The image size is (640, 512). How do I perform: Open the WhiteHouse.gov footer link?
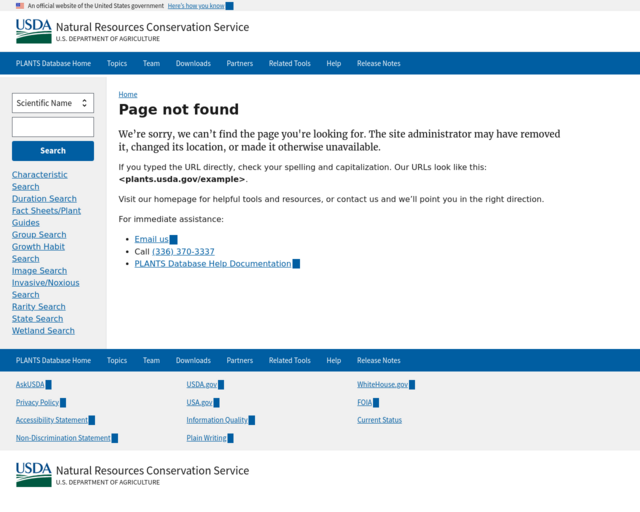[382, 385]
